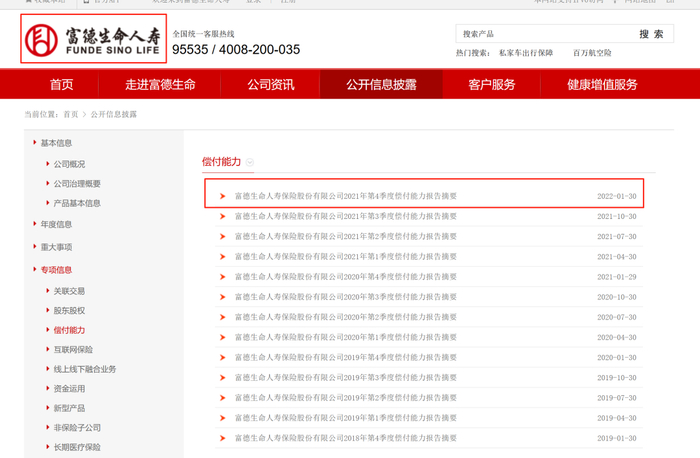Image resolution: width=700 pixels, height=458 pixels.
Task: Open 2021年第3季度 solvency report summary
Action: point(346,216)
